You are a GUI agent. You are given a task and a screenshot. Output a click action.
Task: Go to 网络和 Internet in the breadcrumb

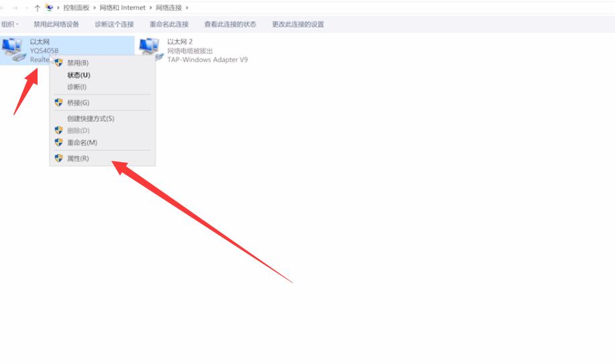[x=122, y=8]
